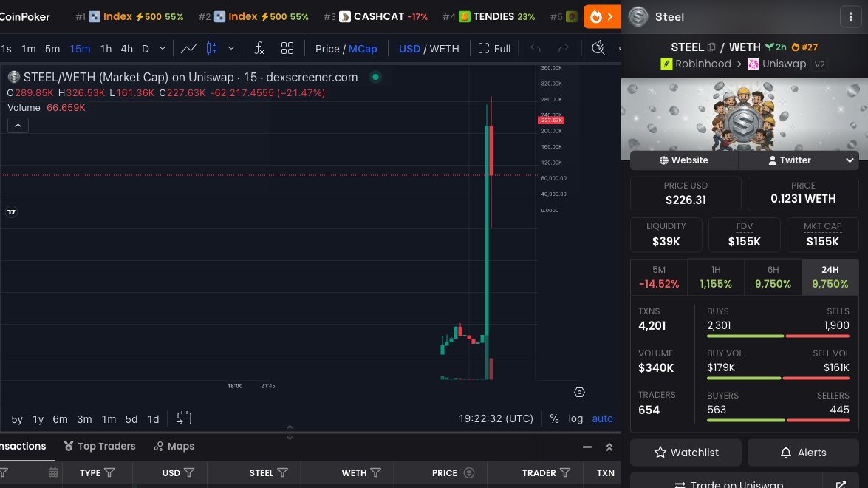Open the 19:22:32 (UTC) timezone menu
The width and height of the screenshot is (868, 488).
(496, 418)
